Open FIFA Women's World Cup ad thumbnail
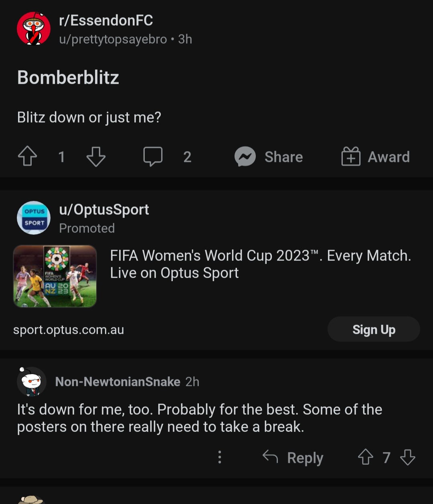This screenshot has width=433, height=504. [x=55, y=276]
